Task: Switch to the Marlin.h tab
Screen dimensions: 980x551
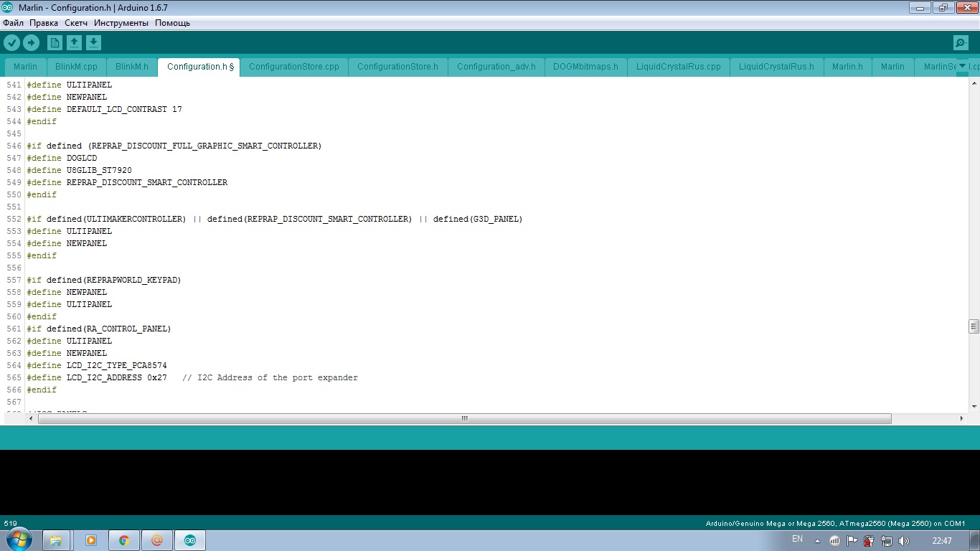Action: [x=847, y=67]
